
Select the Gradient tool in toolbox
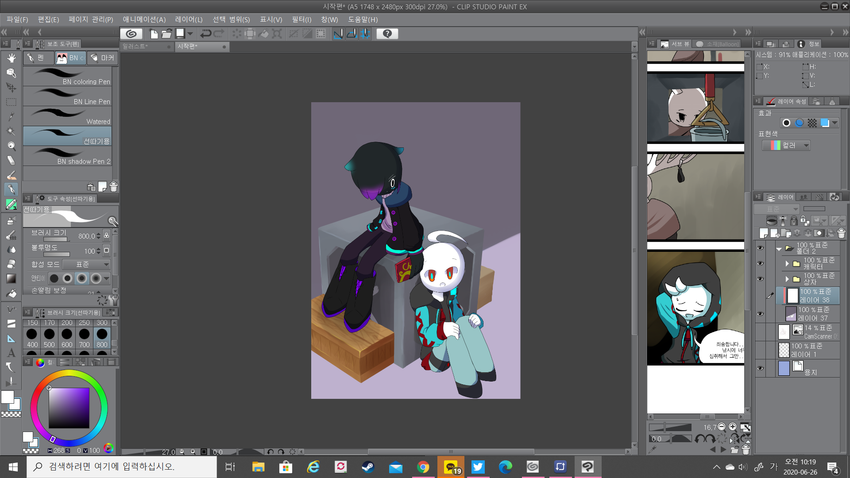click(x=11, y=278)
